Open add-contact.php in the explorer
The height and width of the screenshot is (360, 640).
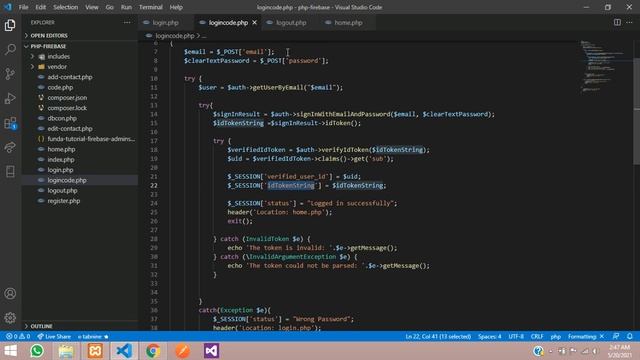(x=80, y=77)
